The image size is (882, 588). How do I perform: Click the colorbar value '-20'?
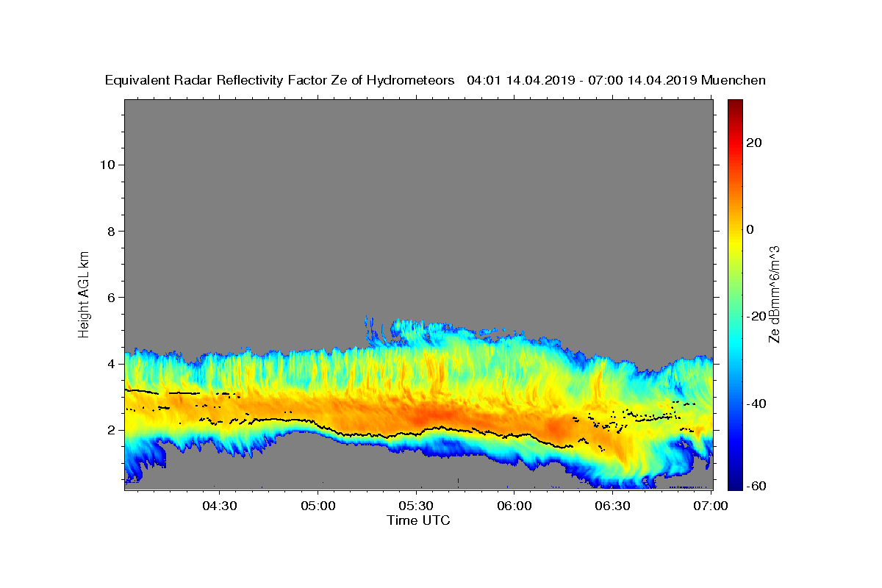pyautogui.click(x=757, y=316)
